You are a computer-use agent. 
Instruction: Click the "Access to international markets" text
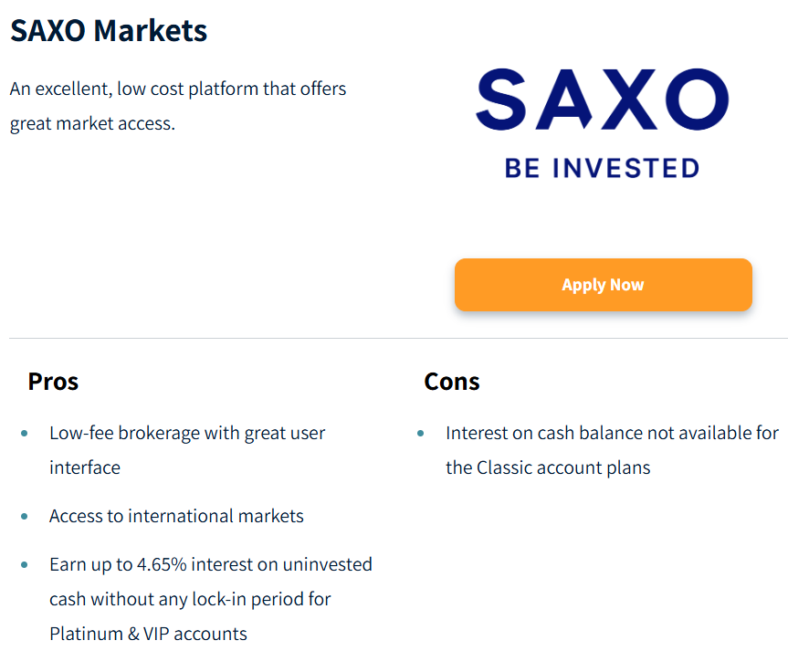[176, 516]
